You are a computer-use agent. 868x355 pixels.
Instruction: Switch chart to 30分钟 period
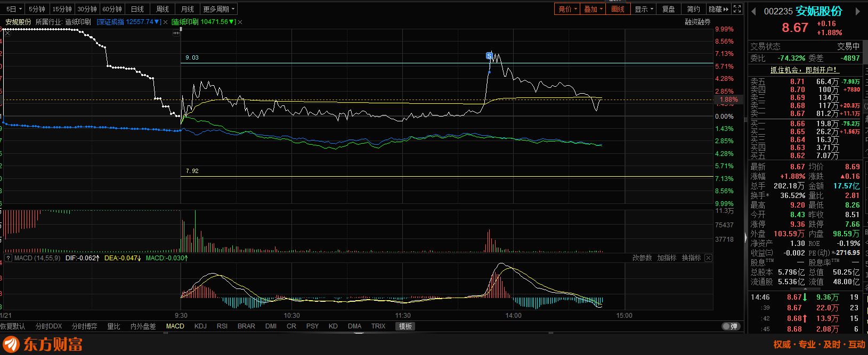[87, 9]
